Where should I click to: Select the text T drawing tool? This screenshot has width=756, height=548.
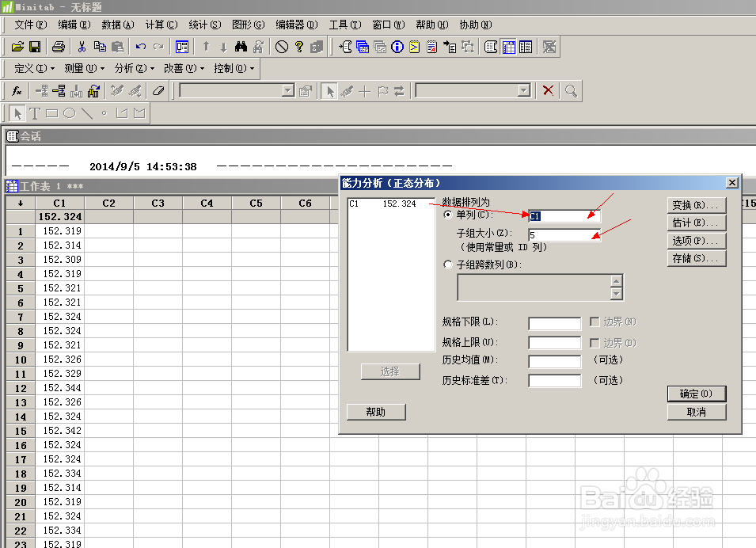click(x=35, y=113)
